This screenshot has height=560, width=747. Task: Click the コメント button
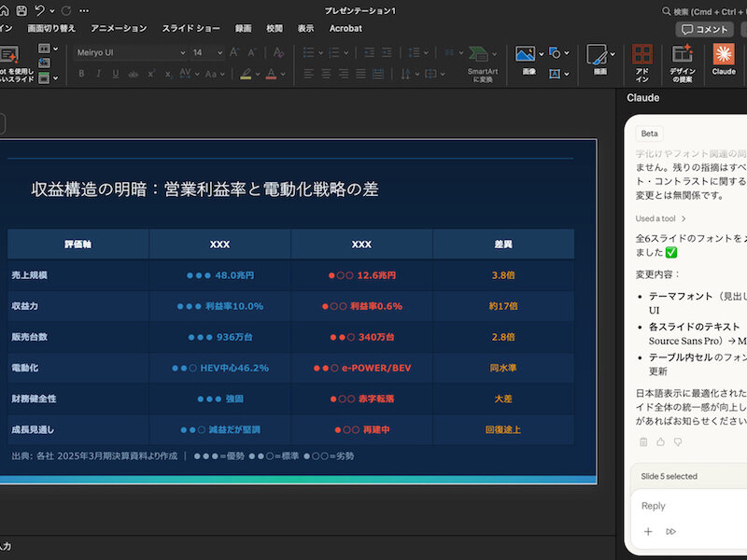click(705, 29)
